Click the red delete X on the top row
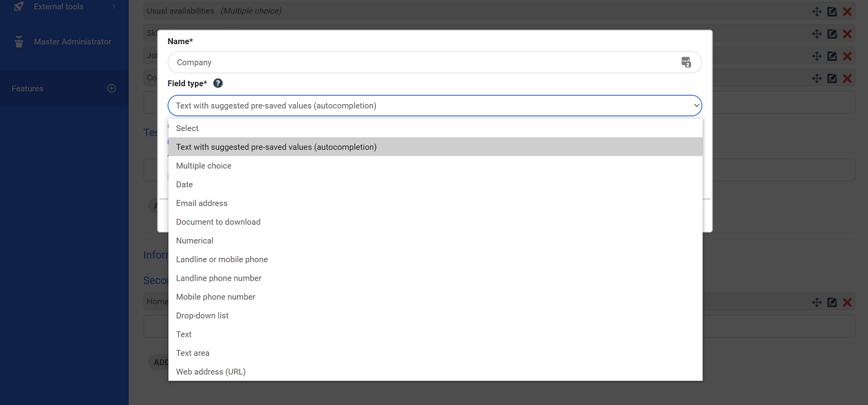This screenshot has height=405, width=868. point(847,11)
